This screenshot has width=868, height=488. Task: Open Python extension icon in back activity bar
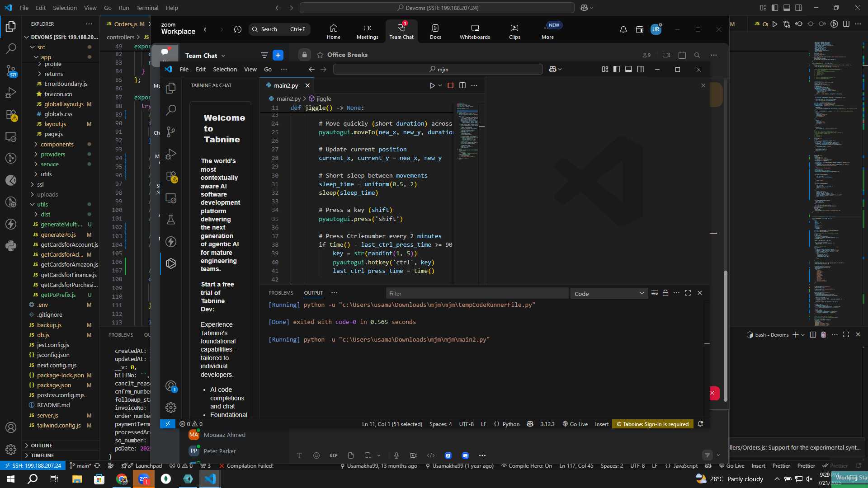point(11,246)
